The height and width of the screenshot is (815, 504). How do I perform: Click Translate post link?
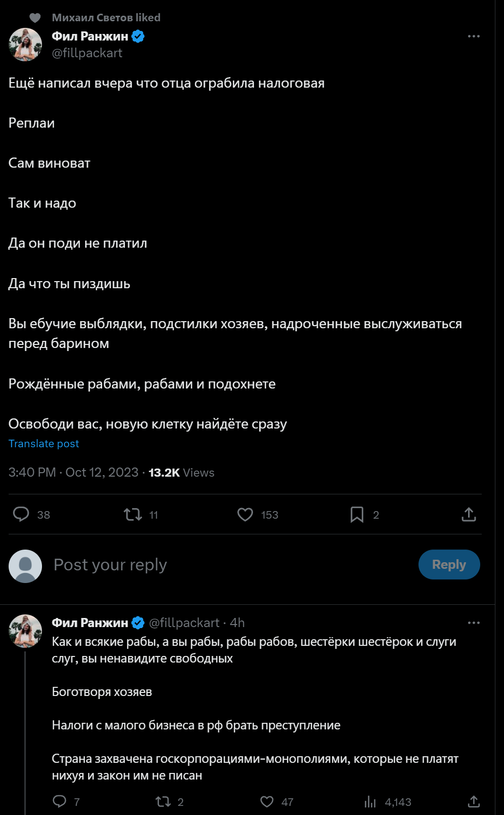(x=44, y=444)
